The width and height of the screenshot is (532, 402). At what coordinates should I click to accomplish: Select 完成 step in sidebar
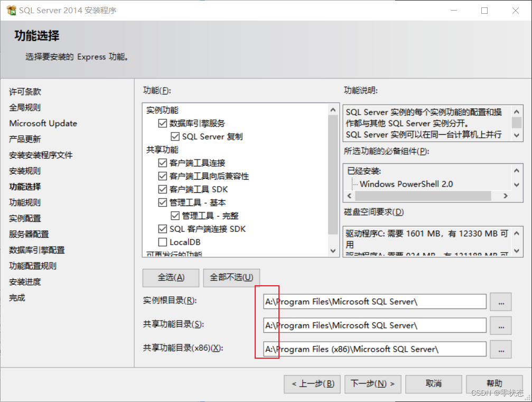(x=17, y=298)
